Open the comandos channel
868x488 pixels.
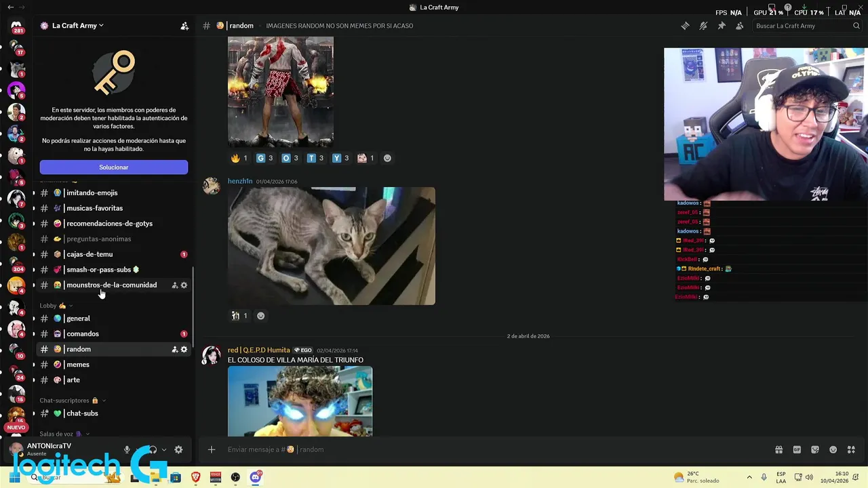coord(113,334)
